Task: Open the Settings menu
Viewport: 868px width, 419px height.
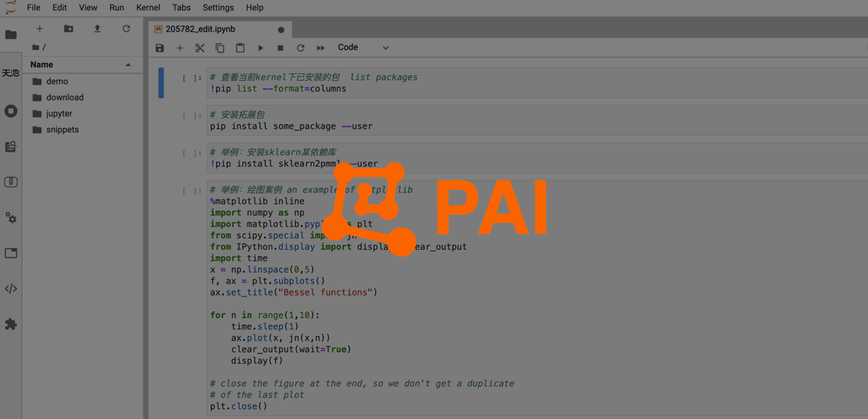Action: coord(218,7)
